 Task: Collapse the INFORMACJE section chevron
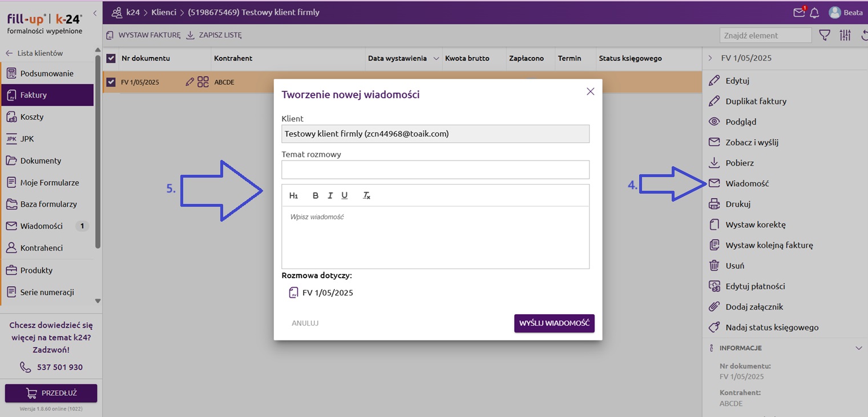pyautogui.click(x=858, y=348)
